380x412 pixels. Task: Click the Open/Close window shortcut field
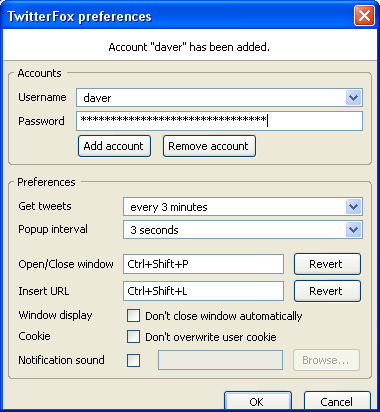(x=203, y=264)
